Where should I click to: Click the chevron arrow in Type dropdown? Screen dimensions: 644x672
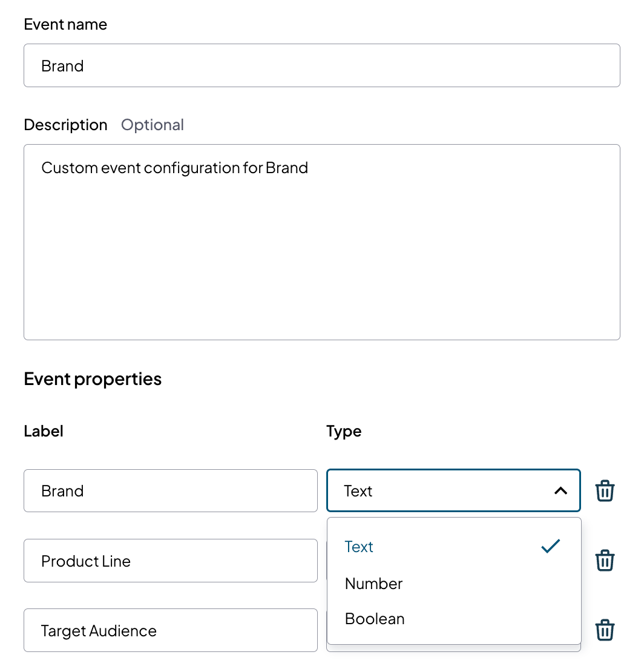pos(560,491)
